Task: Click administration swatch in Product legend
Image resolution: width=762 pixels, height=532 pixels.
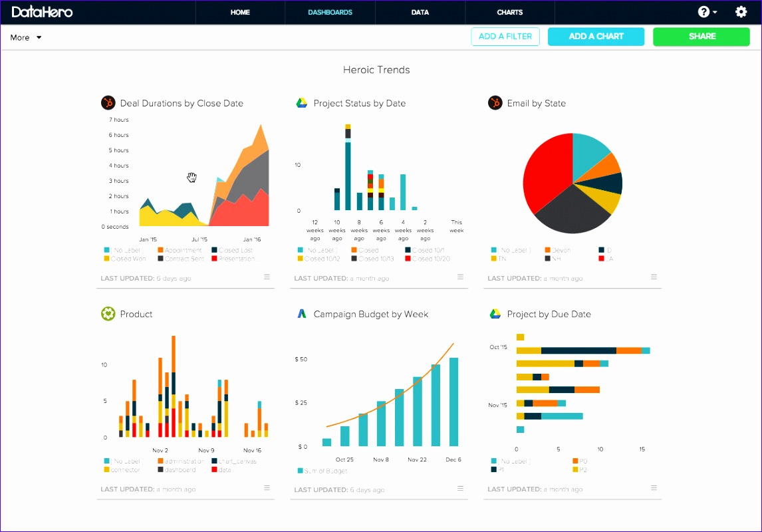Action: coord(160,461)
